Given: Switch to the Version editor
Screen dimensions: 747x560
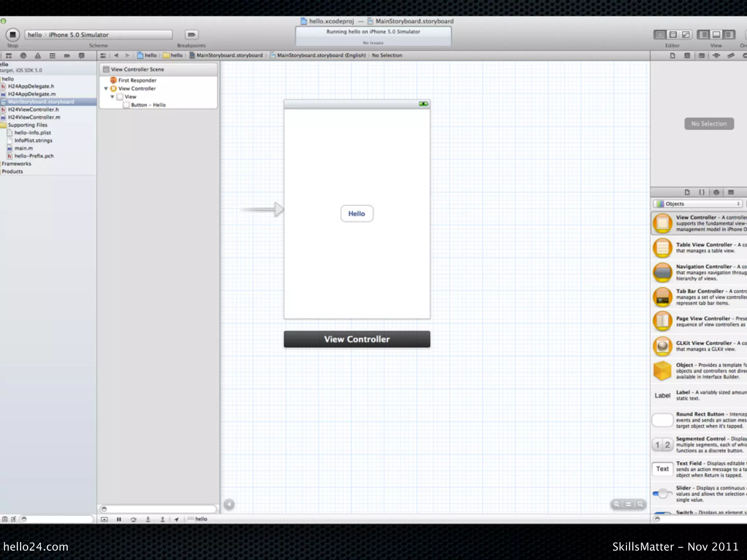Looking at the screenshot, I should pyautogui.click(x=686, y=35).
